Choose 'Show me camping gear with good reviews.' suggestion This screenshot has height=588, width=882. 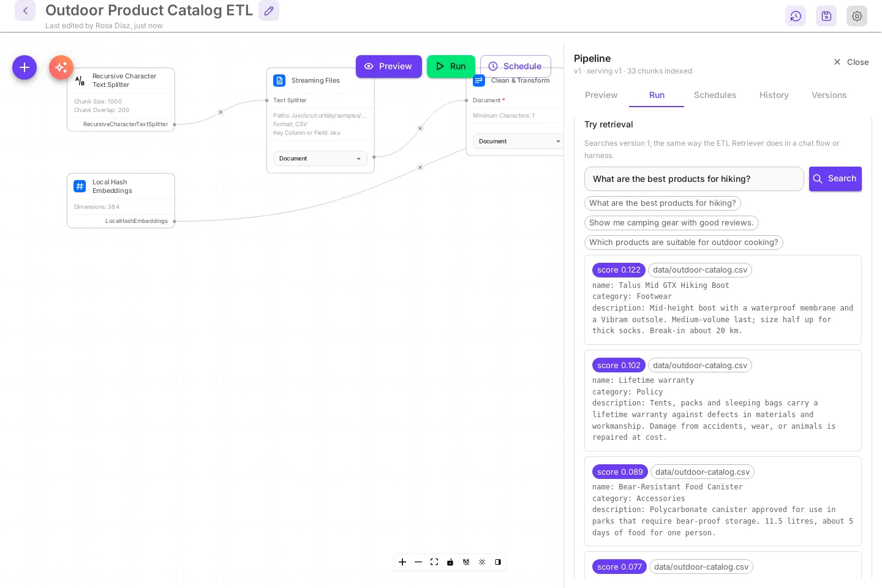(671, 223)
